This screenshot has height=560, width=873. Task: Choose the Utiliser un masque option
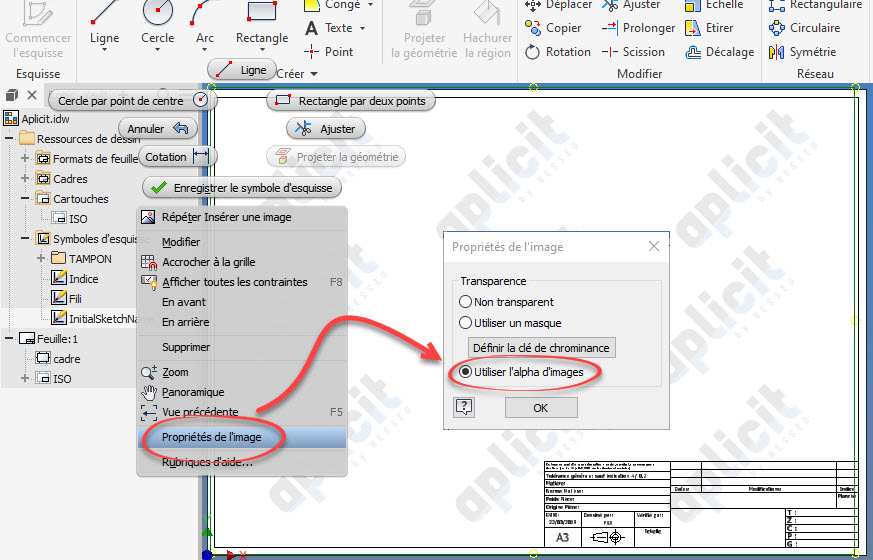(x=465, y=323)
